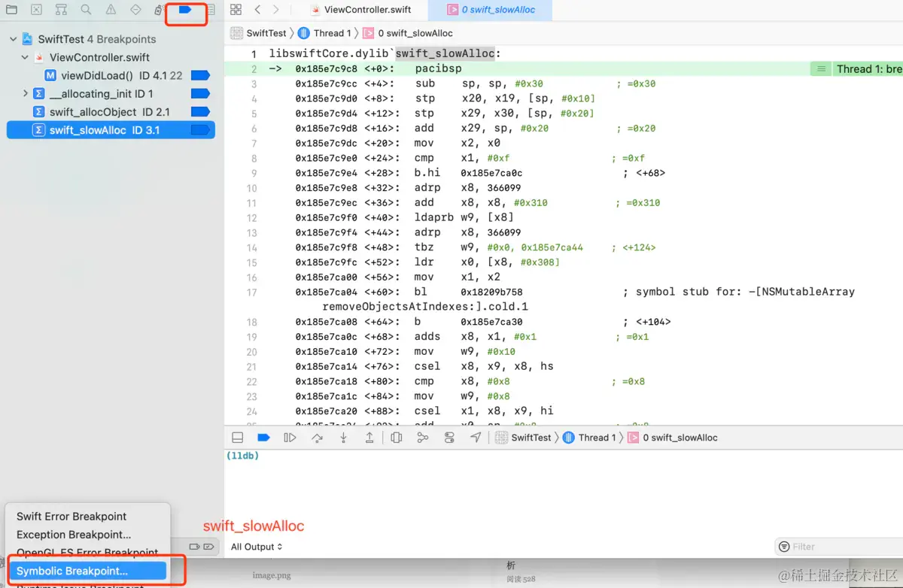Viewport: 903px width, 588px height.
Task: Open the Symbol navigator
Action: 61,10
